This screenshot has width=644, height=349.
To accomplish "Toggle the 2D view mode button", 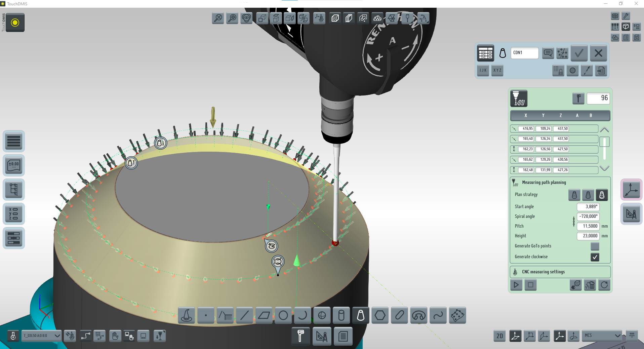I will pos(499,336).
